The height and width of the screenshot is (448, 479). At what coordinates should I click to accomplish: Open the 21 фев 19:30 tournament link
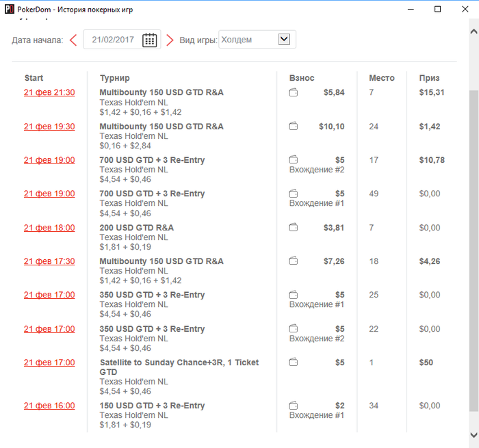coord(49,127)
